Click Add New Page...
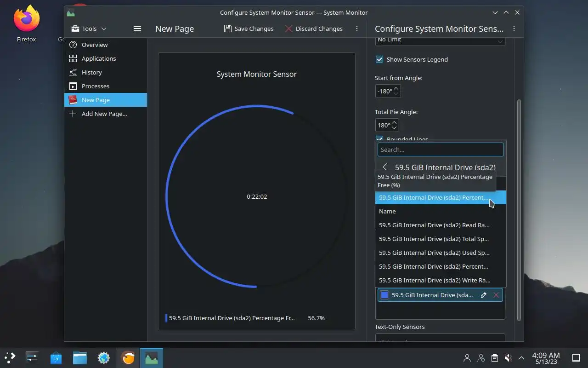The height and width of the screenshot is (368, 588). point(106,114)
